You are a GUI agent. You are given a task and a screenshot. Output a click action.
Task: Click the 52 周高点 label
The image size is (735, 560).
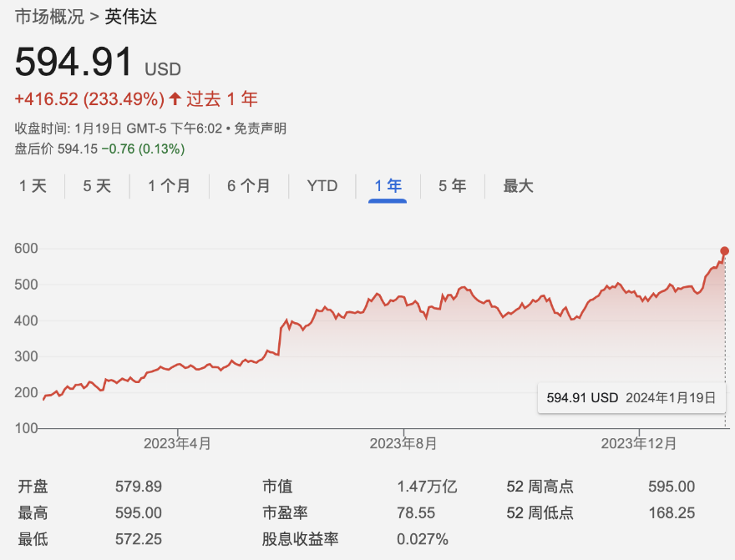pyautogui.click(x=540, y=487)
